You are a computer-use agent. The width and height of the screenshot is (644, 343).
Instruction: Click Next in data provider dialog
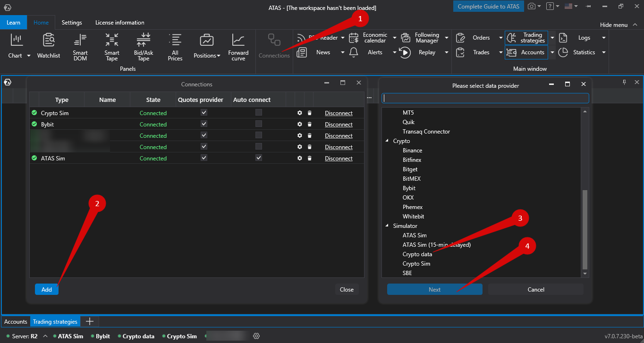[435, 290]
